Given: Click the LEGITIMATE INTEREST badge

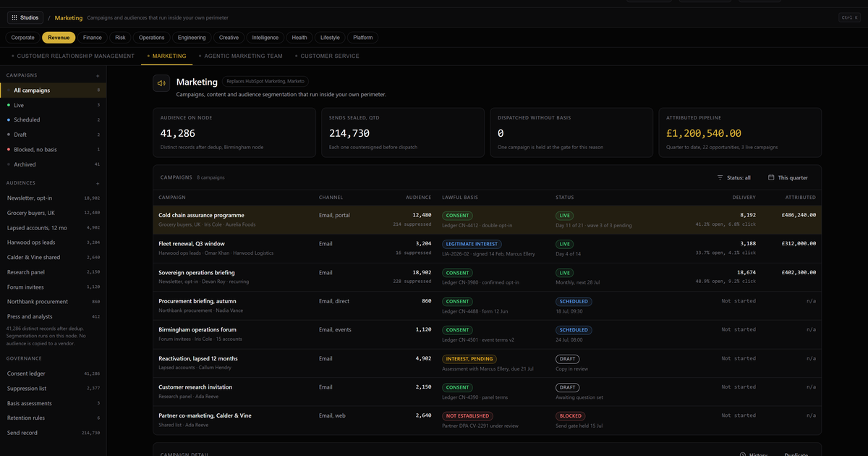Looking at the screenshot, I should point(472,244).
